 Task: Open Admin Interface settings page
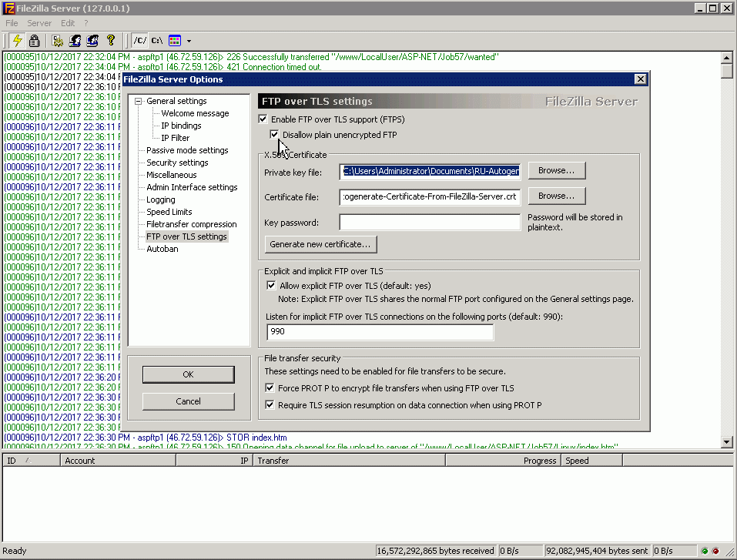pos(192,187)
